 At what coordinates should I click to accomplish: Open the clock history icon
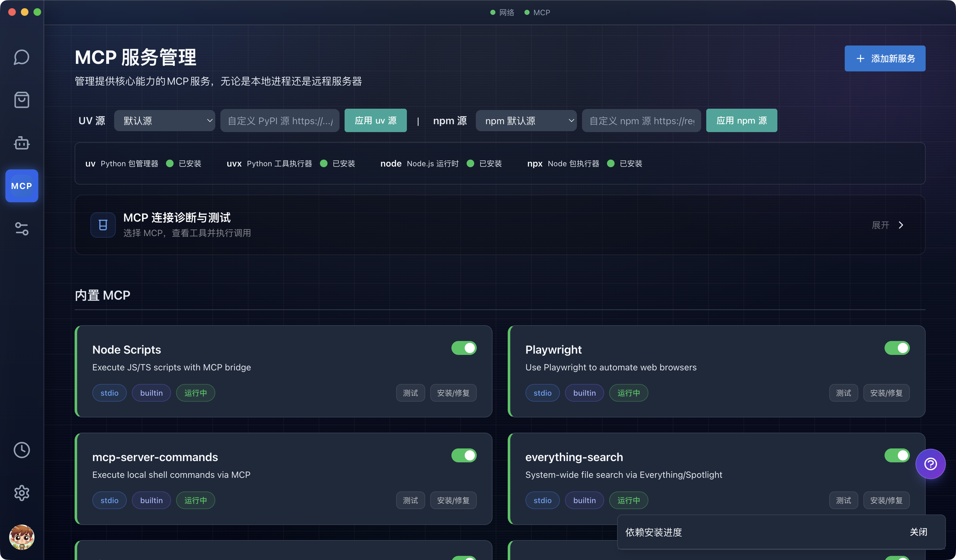coord(21,450)
